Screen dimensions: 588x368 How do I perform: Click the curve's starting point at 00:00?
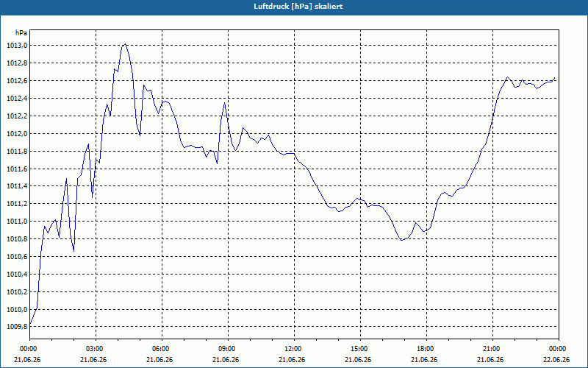click(30, 324)
